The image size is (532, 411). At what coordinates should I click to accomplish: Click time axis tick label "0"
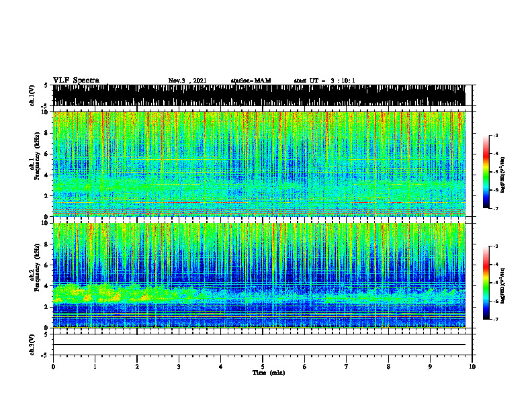tap(53, 367)
